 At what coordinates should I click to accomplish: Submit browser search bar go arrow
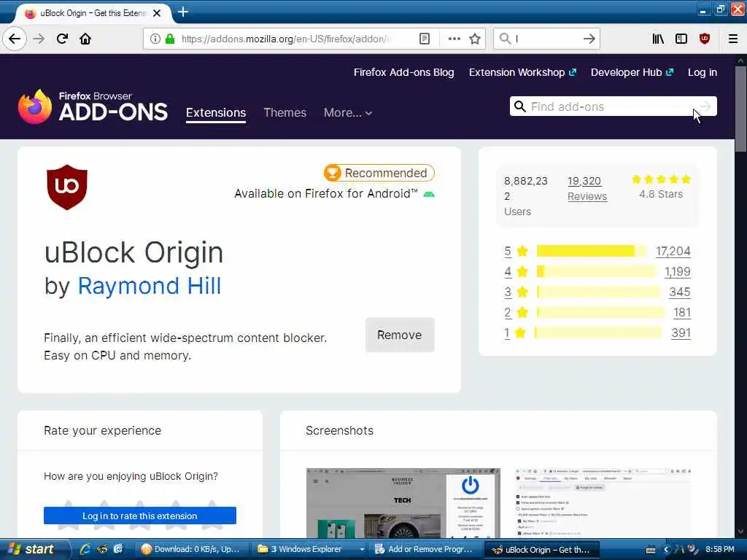pyautogui.click(x=589, y=39)
